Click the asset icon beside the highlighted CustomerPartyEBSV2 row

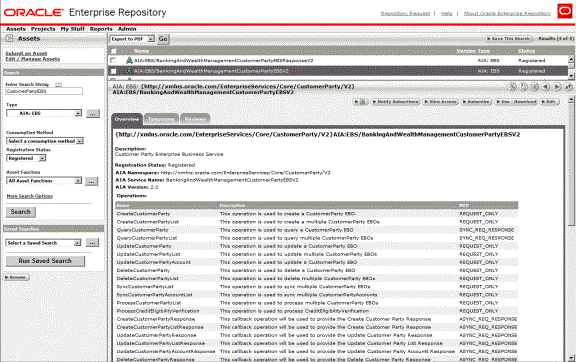129,71
